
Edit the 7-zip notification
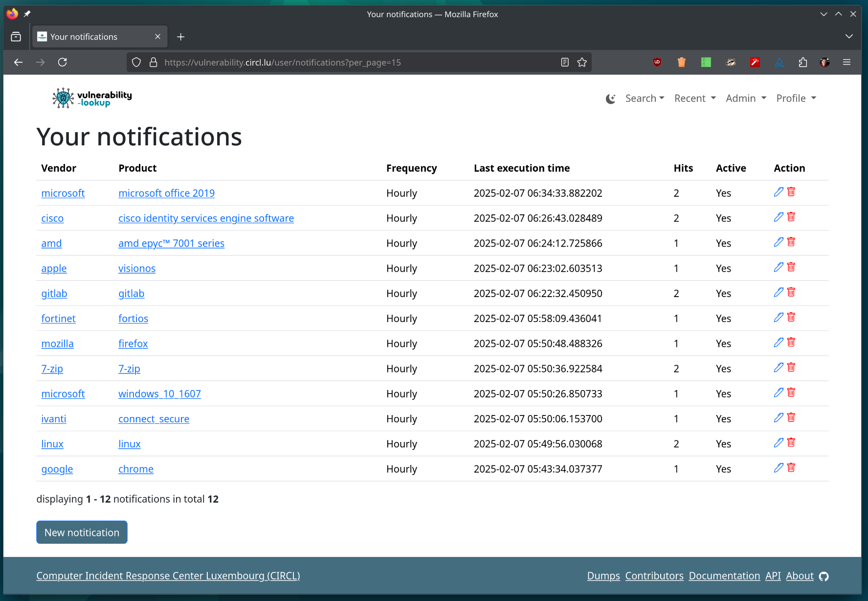pyautogui.click(x=779, y=368)
